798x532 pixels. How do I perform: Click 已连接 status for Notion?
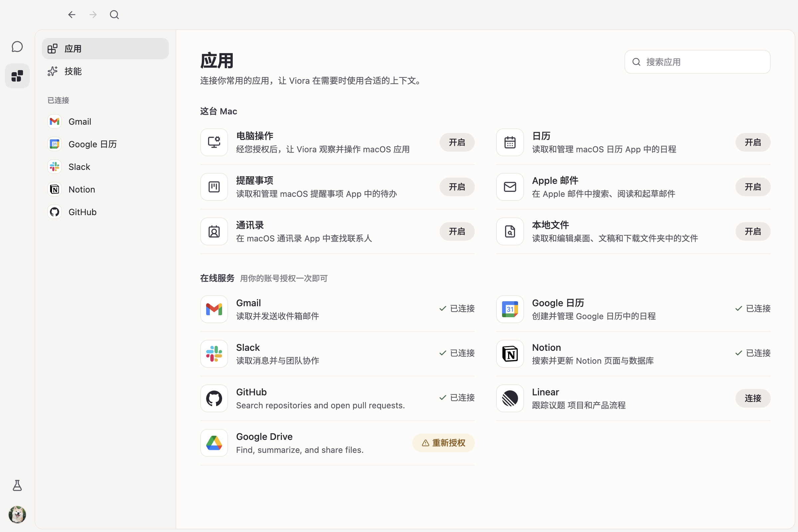(752, 353)
